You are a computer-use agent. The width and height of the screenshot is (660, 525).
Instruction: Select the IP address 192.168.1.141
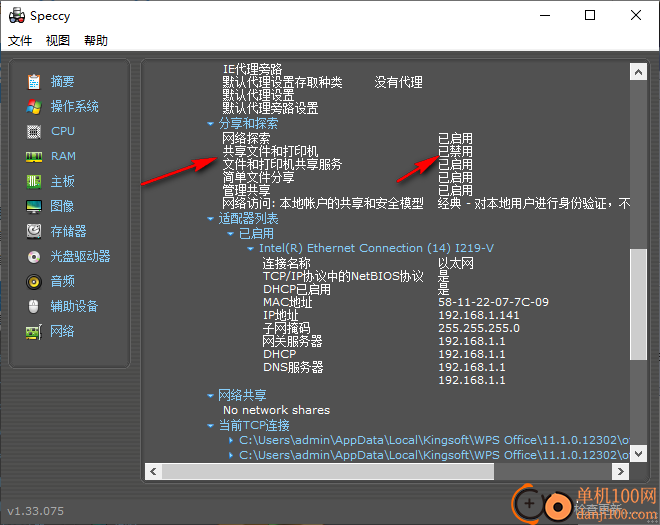[x=479, y=315]
